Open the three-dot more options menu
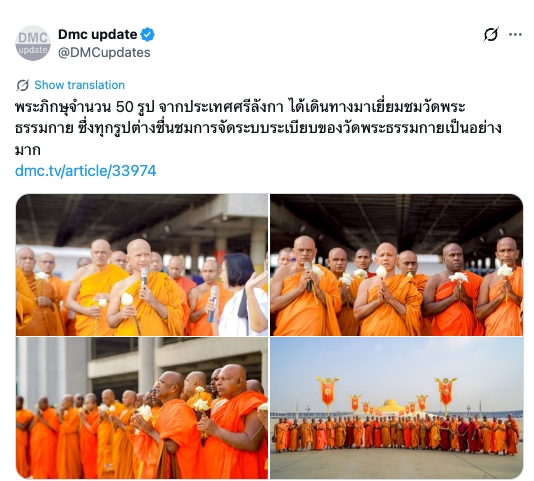 [x=515, y=34]
